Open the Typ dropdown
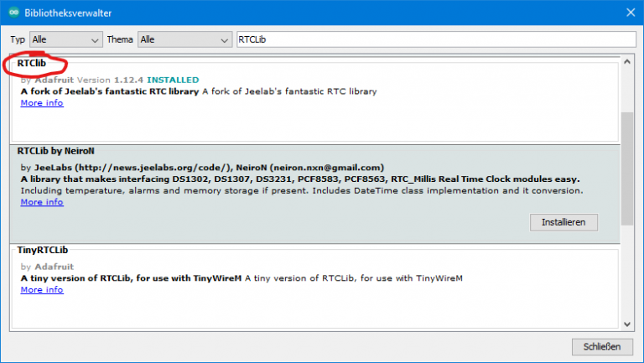644x363 pixels. 65,39
